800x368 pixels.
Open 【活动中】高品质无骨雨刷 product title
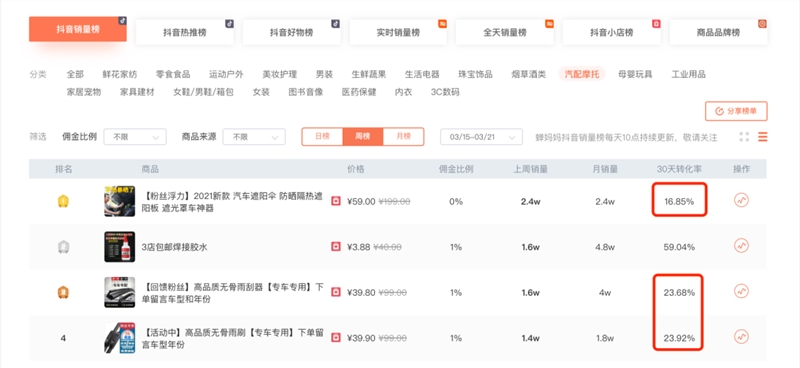(233, 338)
